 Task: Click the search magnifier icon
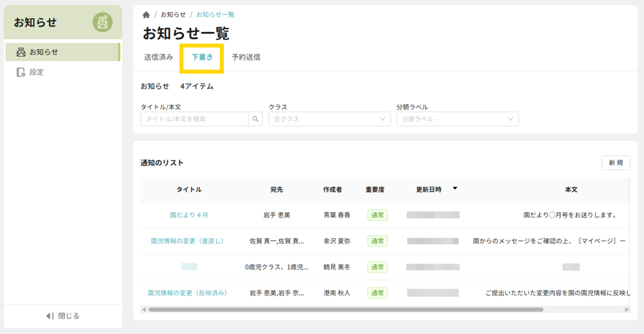click(256, 119)
